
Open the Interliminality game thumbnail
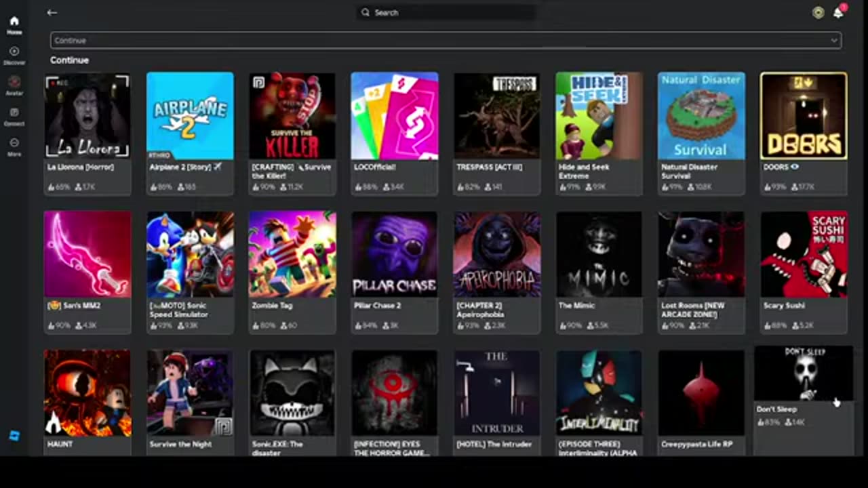(599, 392)
